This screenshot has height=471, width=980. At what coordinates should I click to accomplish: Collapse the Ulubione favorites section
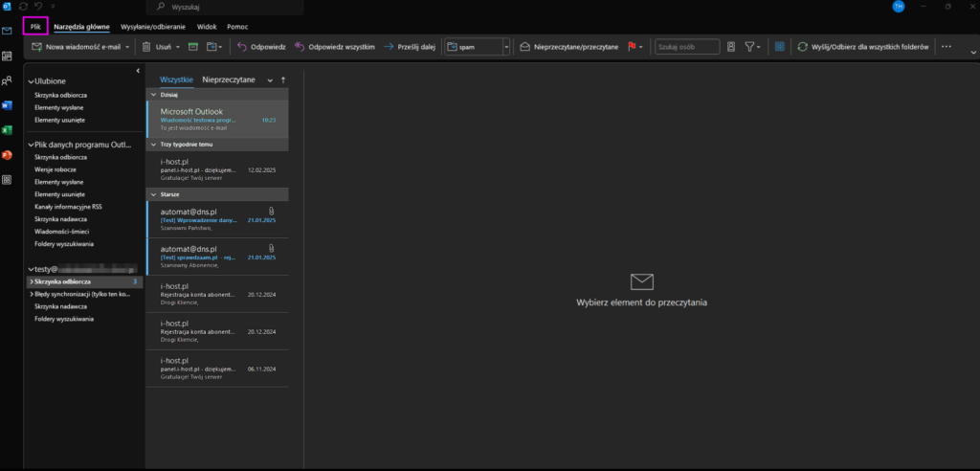pyautogui.click(x=31, y=82)
